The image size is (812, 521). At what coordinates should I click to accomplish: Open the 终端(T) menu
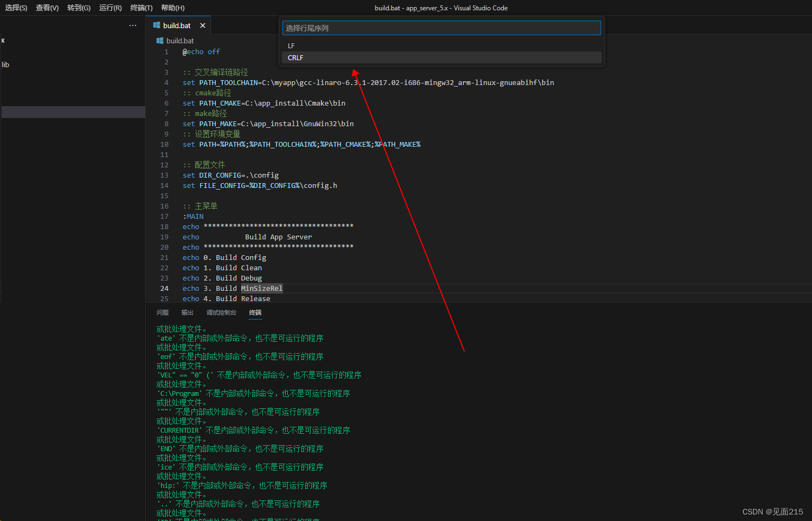[141, 8]
